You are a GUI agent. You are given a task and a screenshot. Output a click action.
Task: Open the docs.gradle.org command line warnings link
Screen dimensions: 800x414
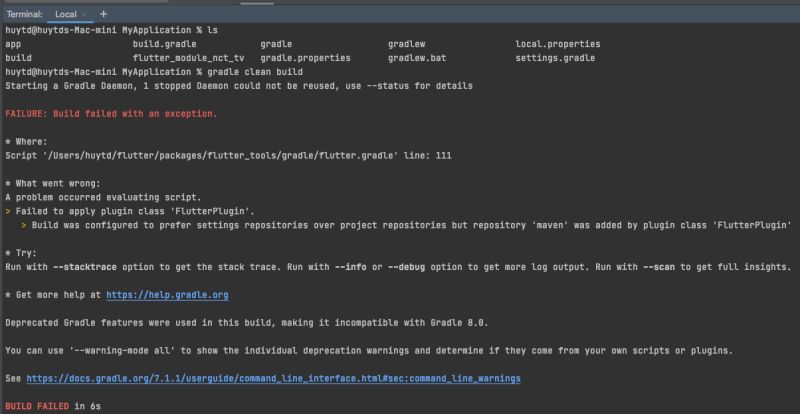point(273,379)
